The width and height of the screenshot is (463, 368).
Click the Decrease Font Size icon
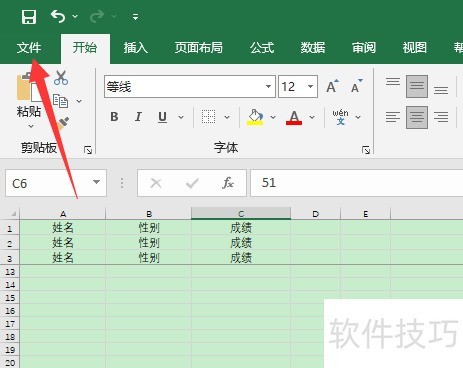click(357, 86)
